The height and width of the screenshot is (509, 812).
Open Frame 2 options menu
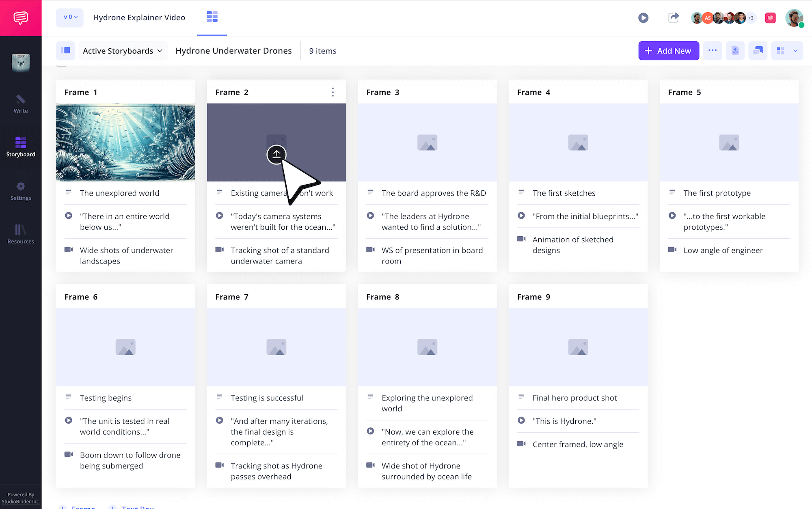333,92
